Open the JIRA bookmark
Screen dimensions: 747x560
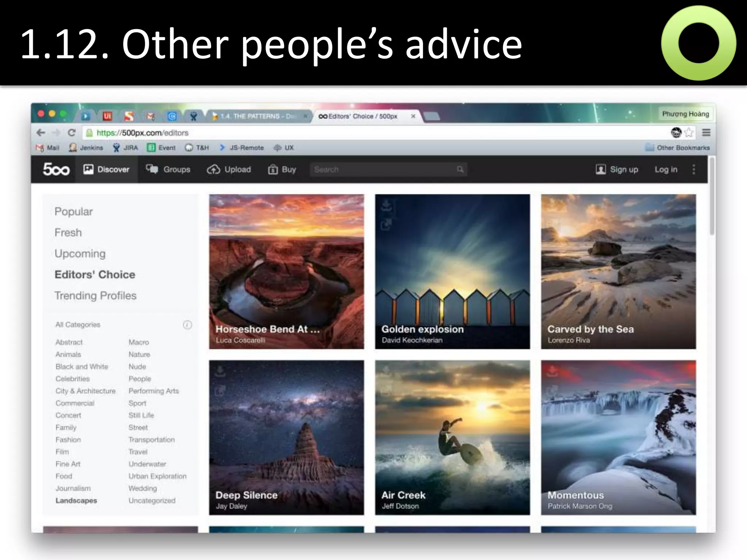tap(125, 148)
